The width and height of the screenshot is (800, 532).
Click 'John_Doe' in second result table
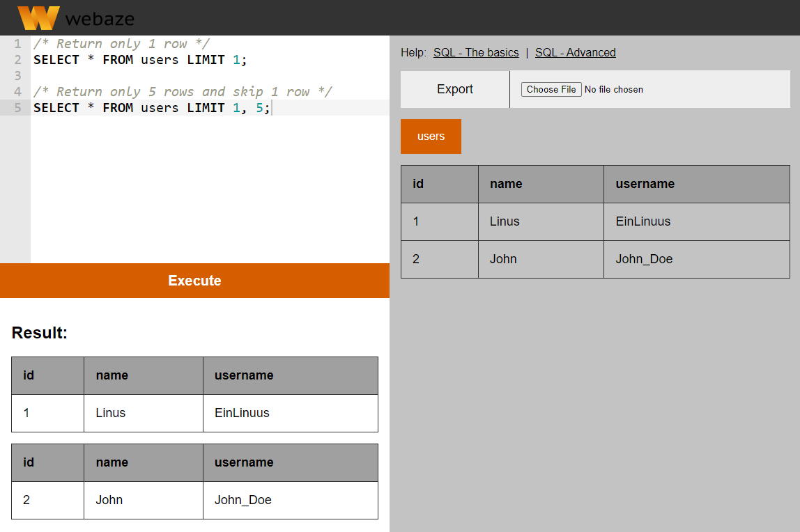(x=291, y=501)
